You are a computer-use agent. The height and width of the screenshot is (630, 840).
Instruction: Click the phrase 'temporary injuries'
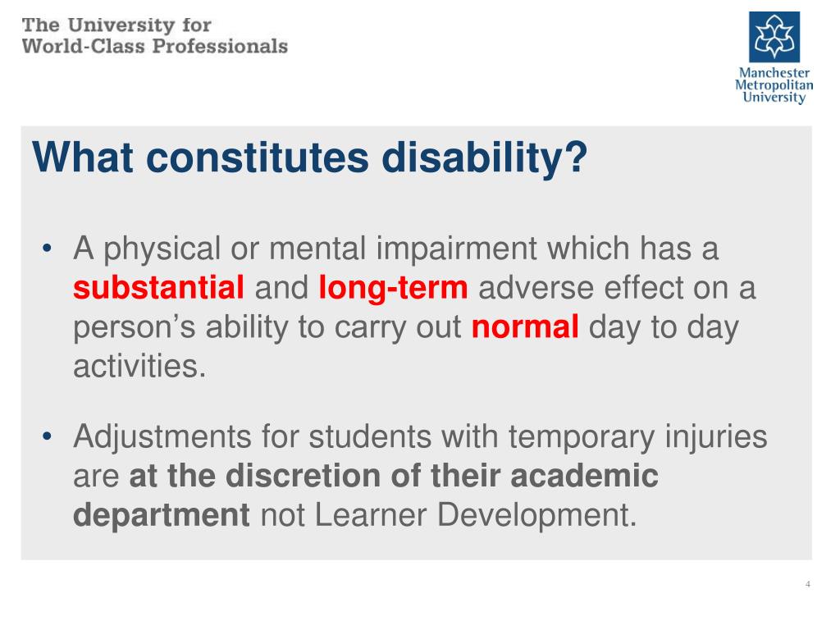[x=638, y=437]
